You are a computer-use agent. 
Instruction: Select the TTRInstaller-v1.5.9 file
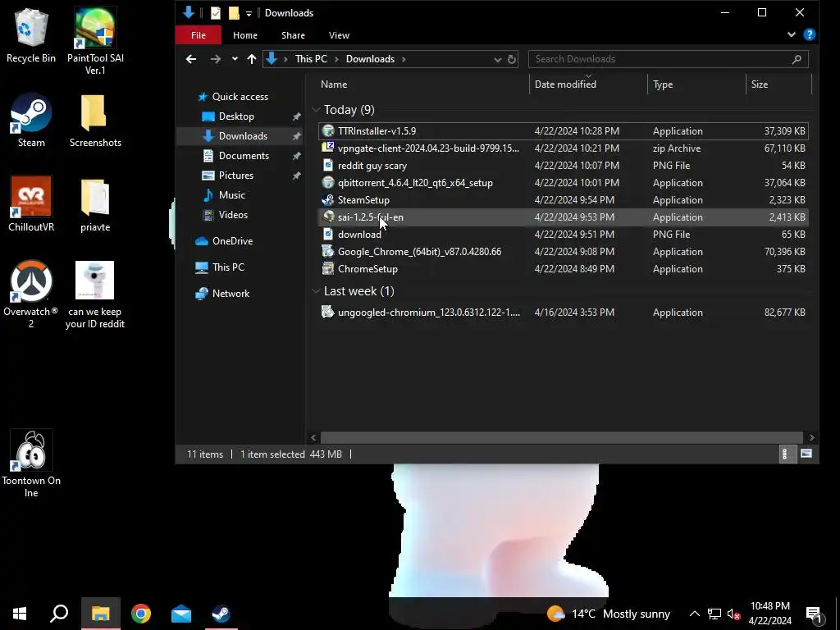[563, 131]
